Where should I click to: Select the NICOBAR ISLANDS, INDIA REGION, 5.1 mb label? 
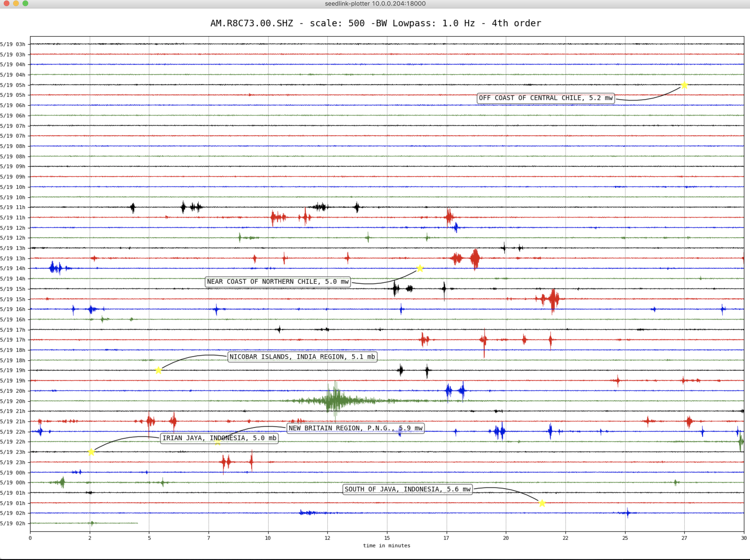[x=302, y=357]
